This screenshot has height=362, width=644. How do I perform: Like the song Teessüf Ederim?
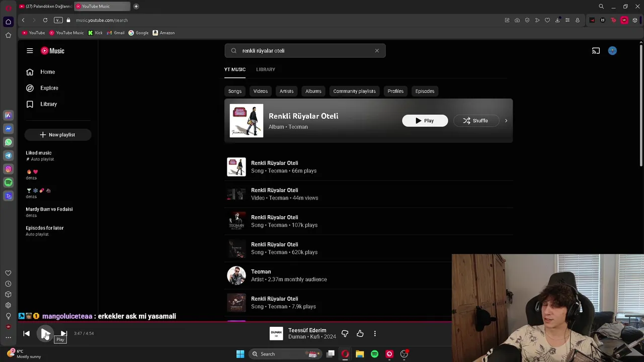pos(360,333)
